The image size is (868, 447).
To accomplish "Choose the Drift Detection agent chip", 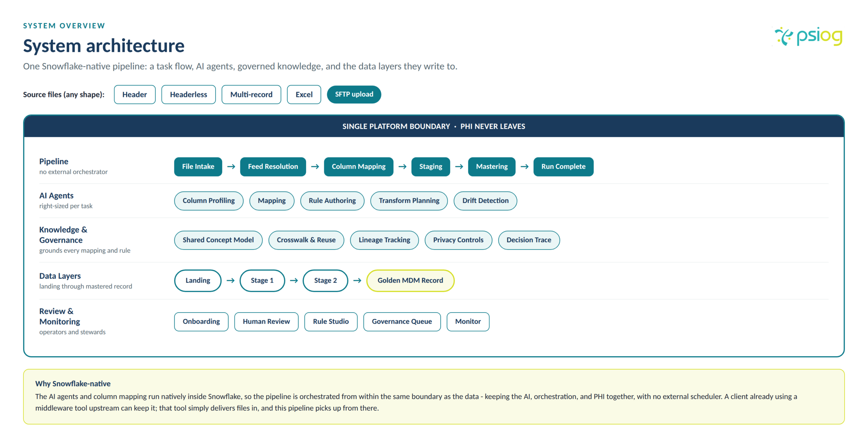I will click(x=485, y=201).
